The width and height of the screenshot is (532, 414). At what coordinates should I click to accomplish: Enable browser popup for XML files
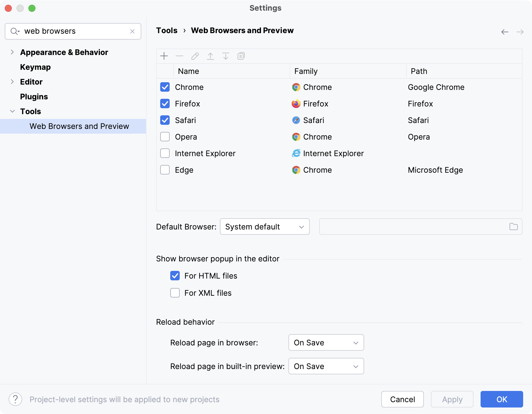[175, 293]
